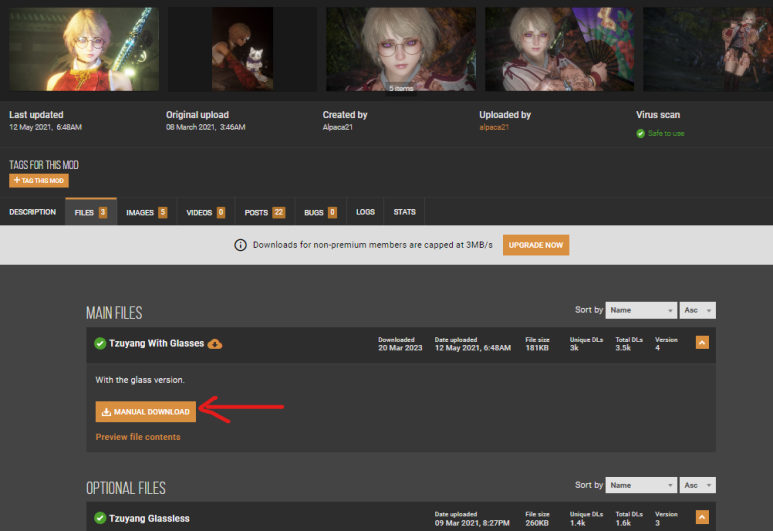Open second thumbnail with white cat
Screen dimensions: 773x531
click(x=243, y=49)
